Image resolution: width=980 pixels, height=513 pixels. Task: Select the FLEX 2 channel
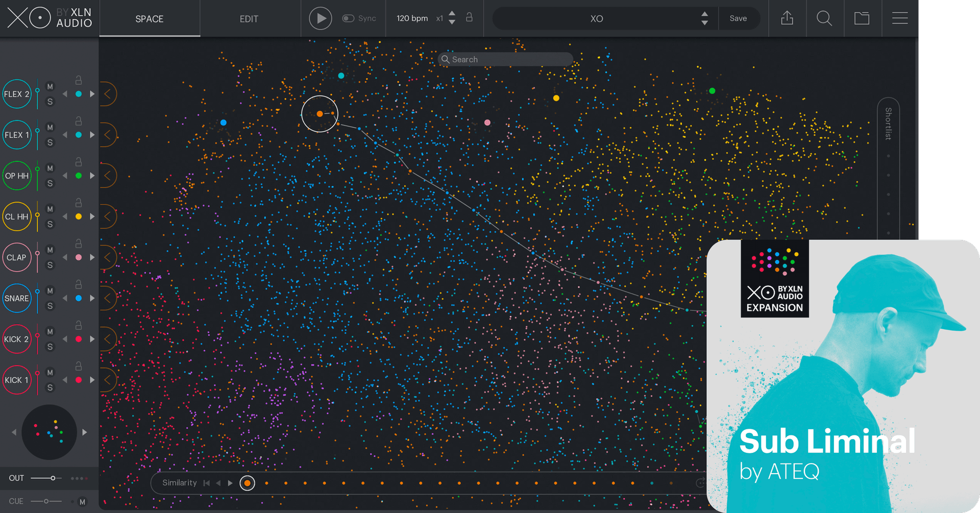17,94
